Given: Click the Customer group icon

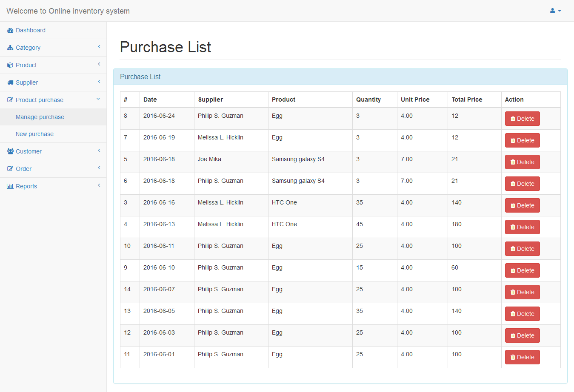Looking at the screenshot, I should [x=10, y=151].
